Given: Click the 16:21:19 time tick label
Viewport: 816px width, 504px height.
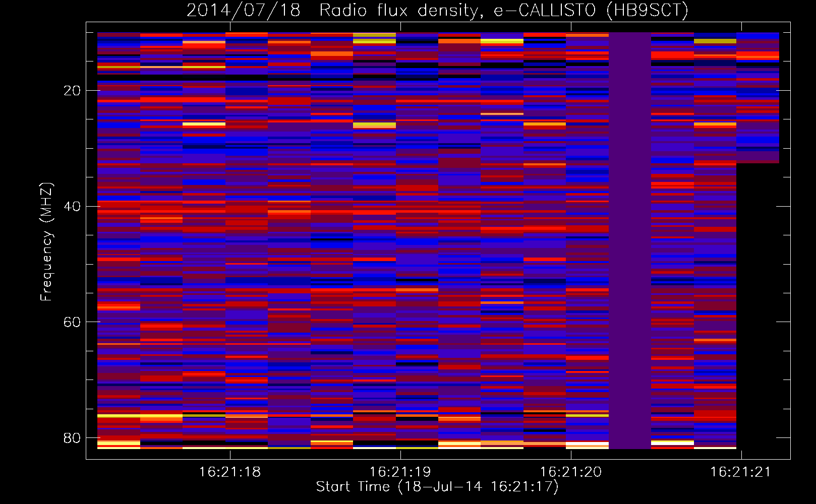Looking at the screenshot, I should pyautogui.click(x=400, y=472).
